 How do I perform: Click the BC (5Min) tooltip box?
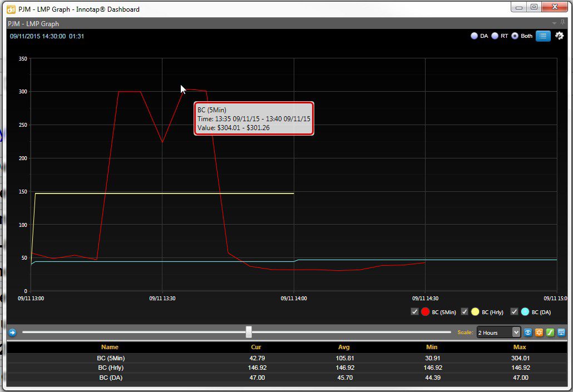click(254, 118)
